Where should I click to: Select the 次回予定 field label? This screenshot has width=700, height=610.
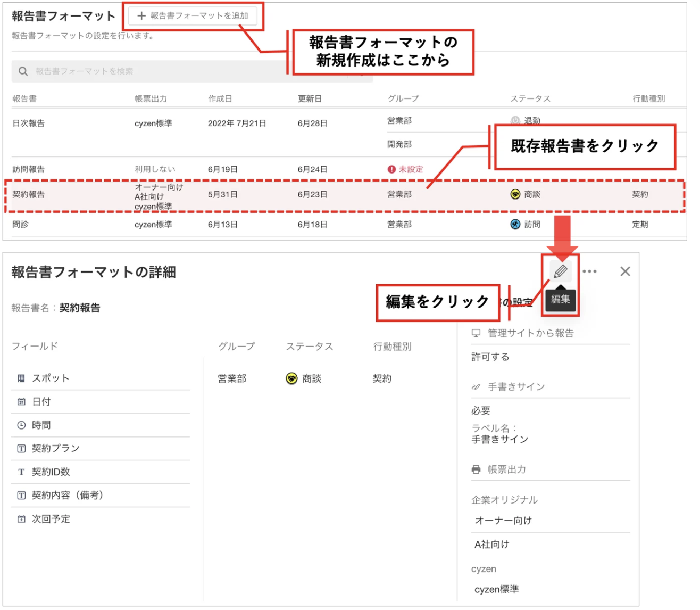click(x=51, y=518)
